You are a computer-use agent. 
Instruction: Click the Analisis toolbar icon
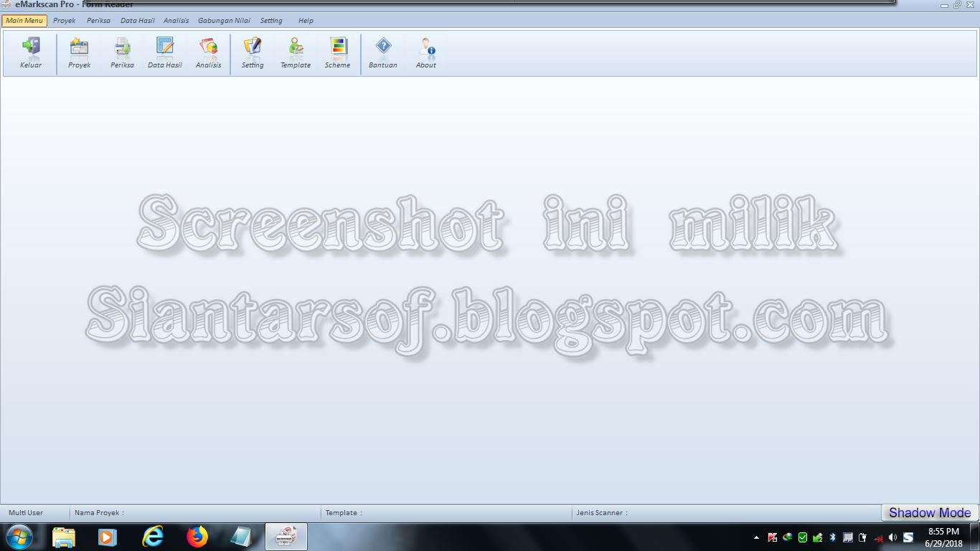coord(208,54)
